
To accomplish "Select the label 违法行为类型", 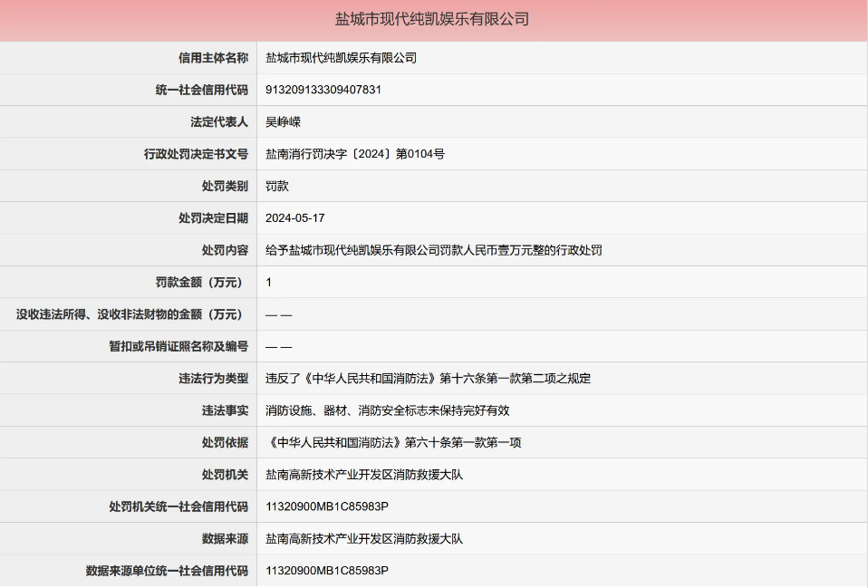I will click(x=213, y=379).
